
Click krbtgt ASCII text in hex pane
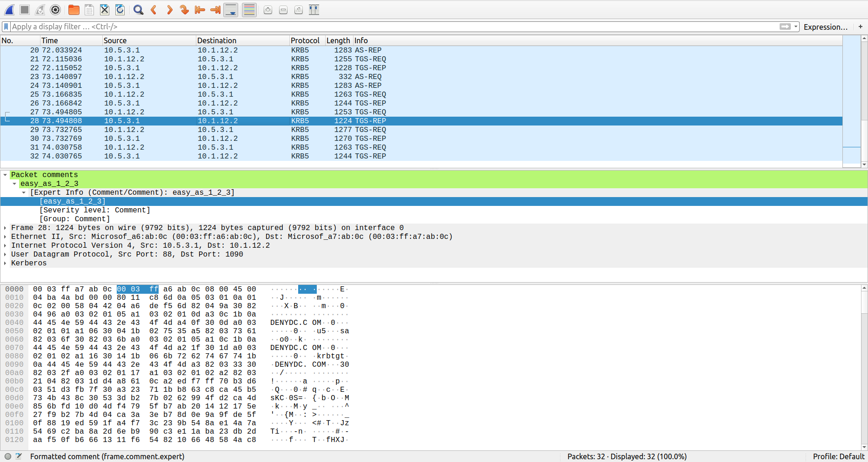pos(331,356)
